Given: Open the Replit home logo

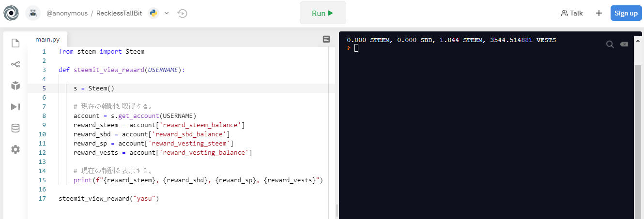Looking at the screenshot, I should [x=11, y=14].
